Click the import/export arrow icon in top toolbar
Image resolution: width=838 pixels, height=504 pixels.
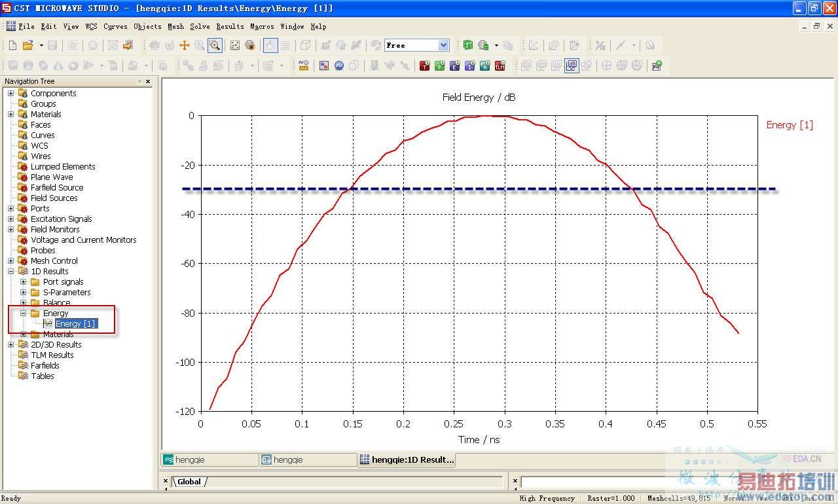[128, 45]
